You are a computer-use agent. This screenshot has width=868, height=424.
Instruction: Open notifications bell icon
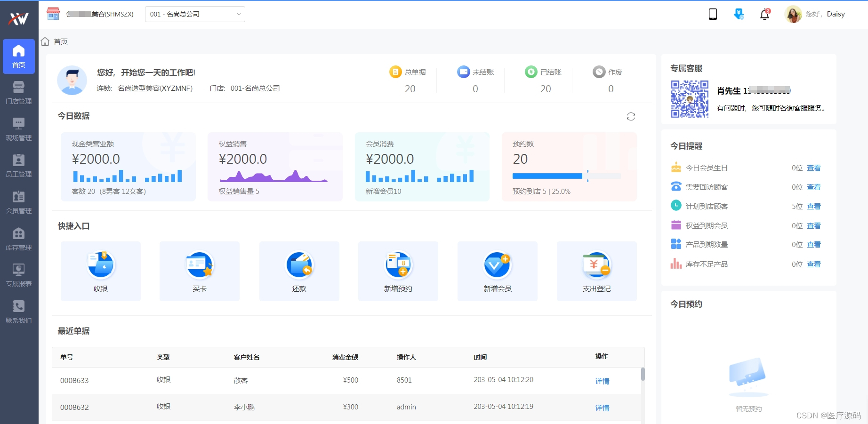764,14
